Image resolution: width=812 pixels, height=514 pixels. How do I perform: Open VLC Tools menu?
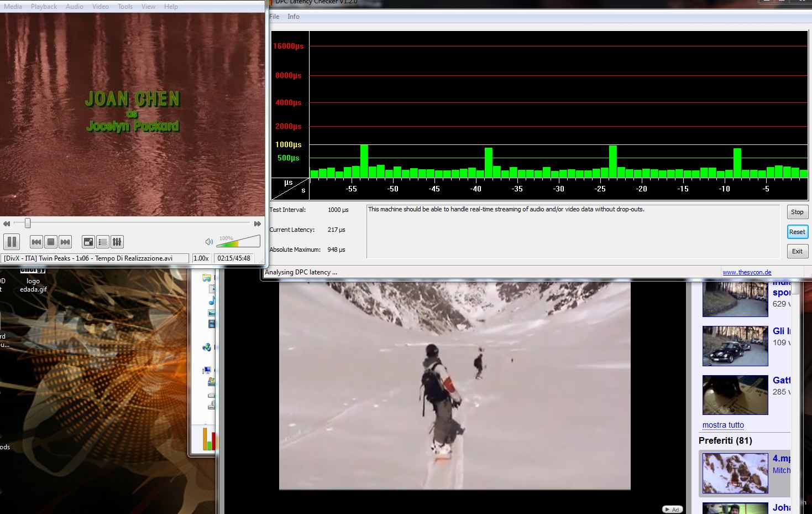click(125, 7)
